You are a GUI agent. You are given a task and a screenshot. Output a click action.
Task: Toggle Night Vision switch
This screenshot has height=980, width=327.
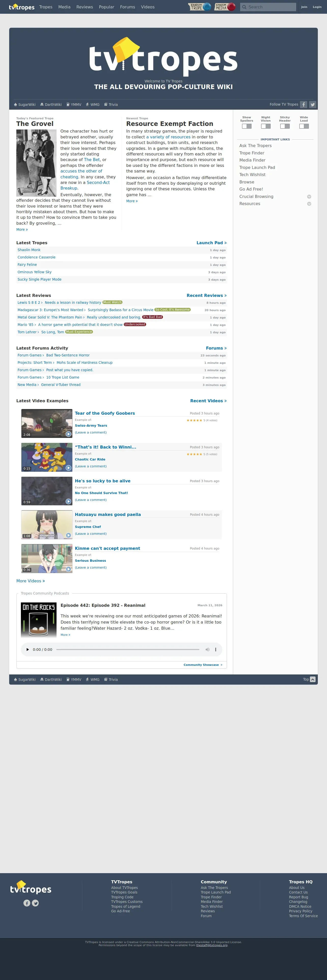tap(266, 126)
